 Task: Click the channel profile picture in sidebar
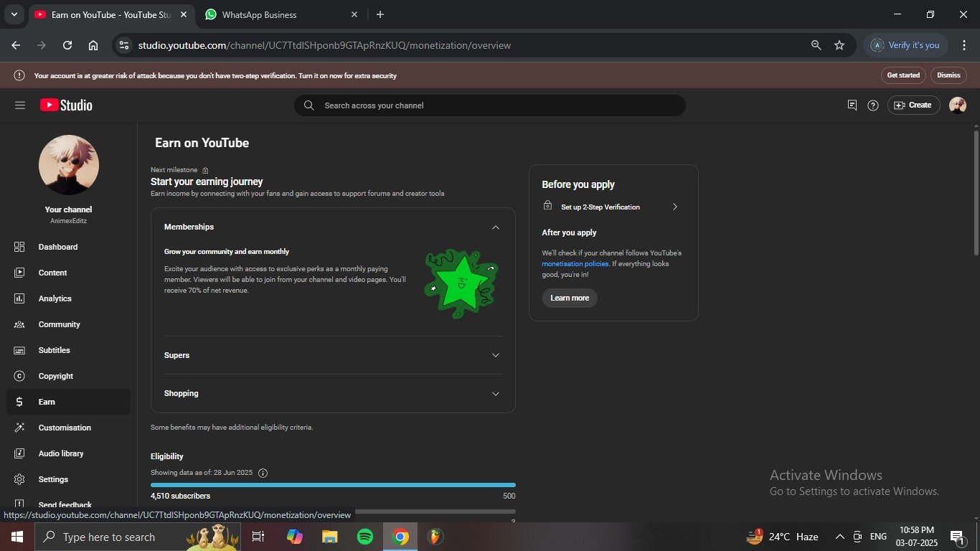[x=69, y=165]
